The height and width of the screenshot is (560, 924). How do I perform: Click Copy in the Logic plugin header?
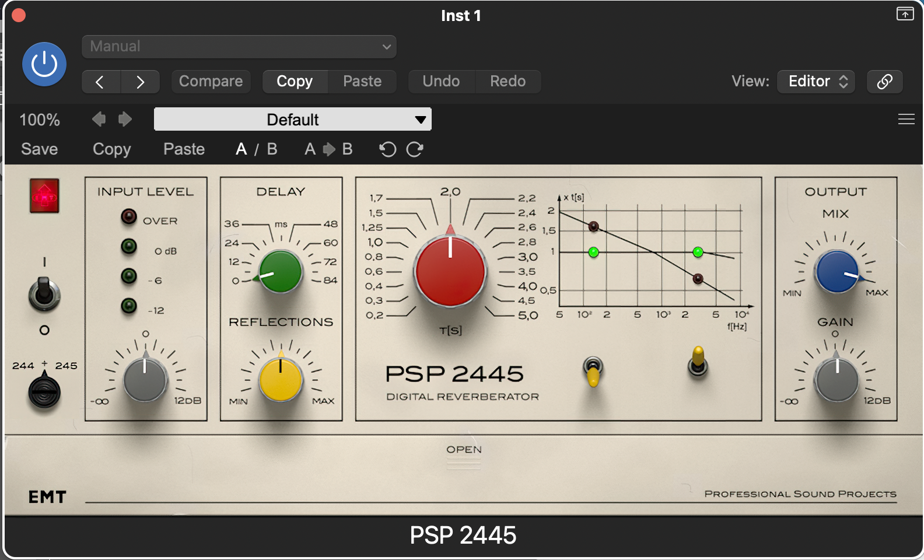pyautogui.click(x=295, y=82)
